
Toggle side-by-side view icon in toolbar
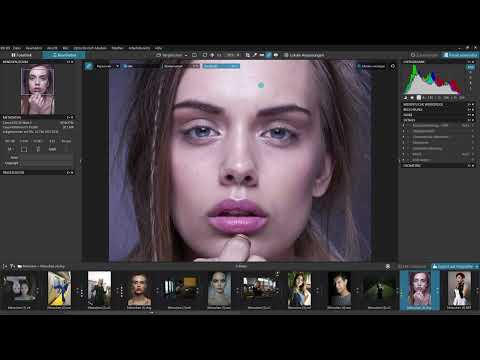[x=194, y=55]
